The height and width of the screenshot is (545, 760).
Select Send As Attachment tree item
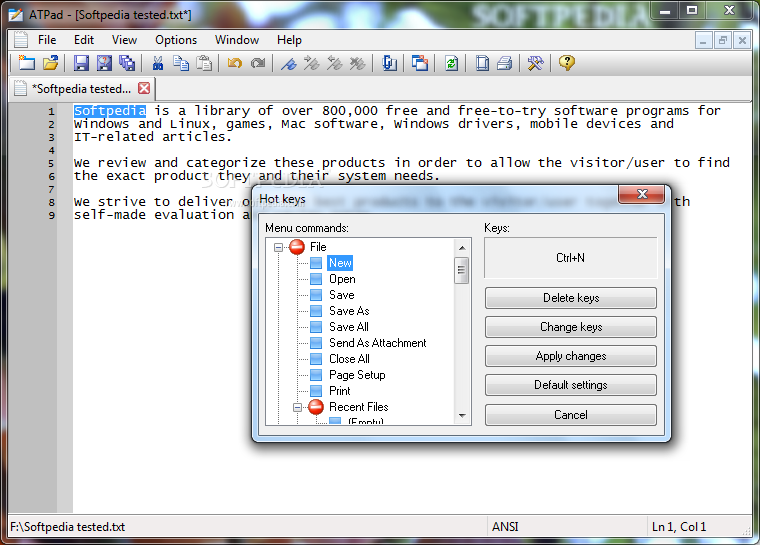378,343
